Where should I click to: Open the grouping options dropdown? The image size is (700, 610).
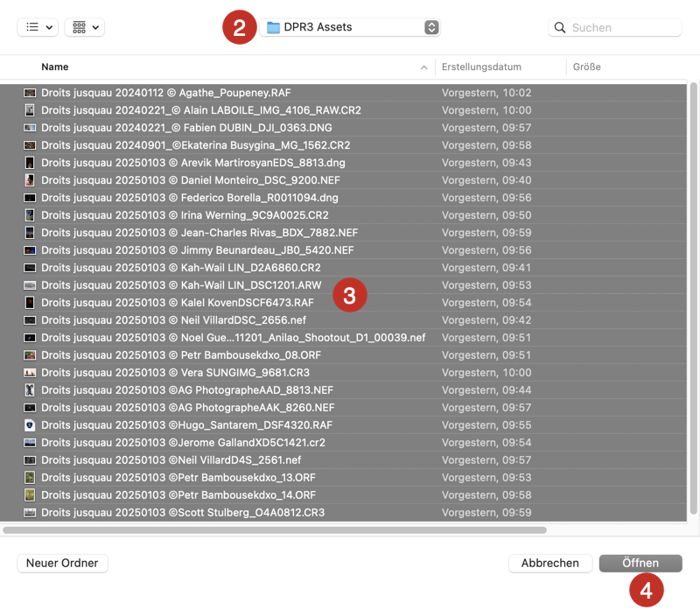click(x=85, y=27)
